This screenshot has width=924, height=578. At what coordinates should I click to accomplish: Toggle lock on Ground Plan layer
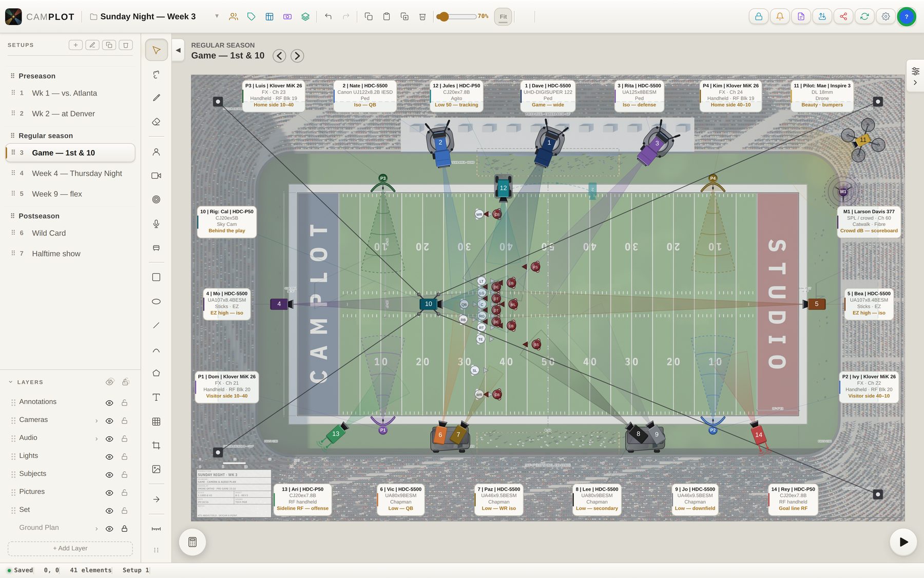pyautogui.click(x=124, y=529)
